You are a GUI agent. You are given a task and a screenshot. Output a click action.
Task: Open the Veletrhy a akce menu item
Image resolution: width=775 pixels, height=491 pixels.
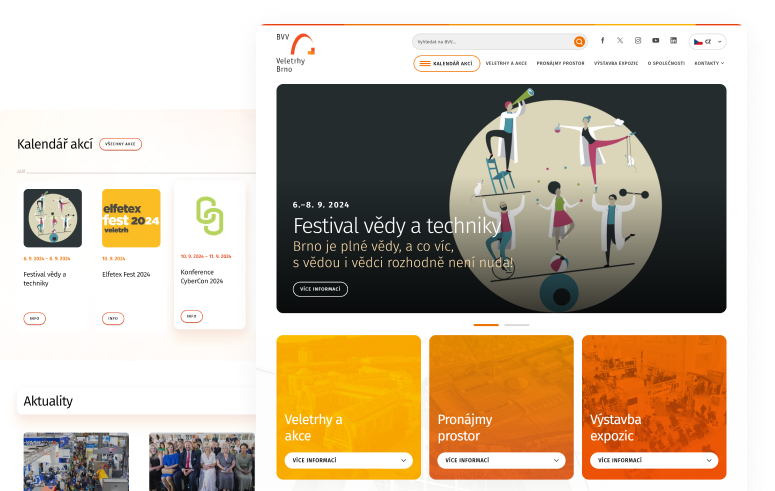pyautogui.click(x=506, y=63)
